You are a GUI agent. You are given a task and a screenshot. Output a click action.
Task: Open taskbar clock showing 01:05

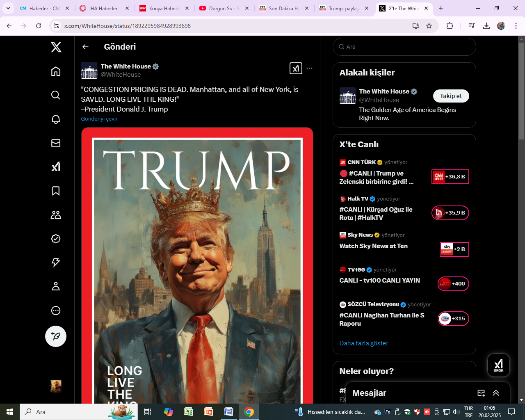(x=489, y=412)
